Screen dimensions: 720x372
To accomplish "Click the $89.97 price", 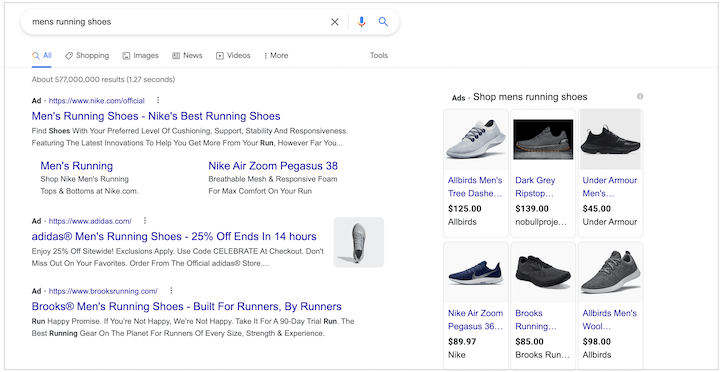I will pos(462,342).
